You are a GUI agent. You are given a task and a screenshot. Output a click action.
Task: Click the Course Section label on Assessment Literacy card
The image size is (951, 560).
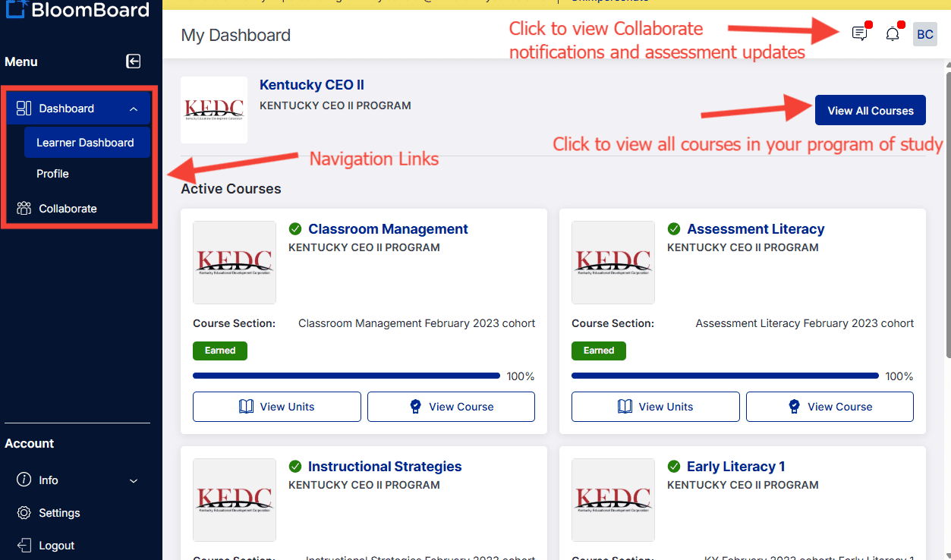click(x=612, y=323)
